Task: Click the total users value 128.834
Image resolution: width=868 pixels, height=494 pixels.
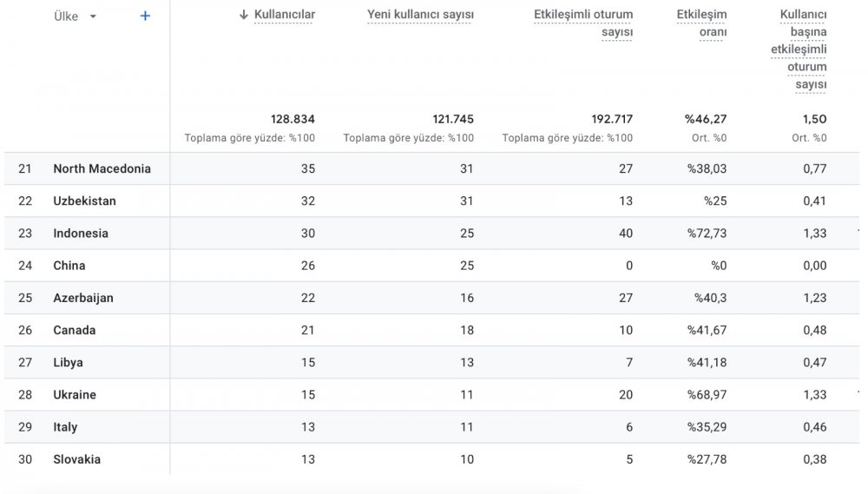Action: tap(293, 119)
